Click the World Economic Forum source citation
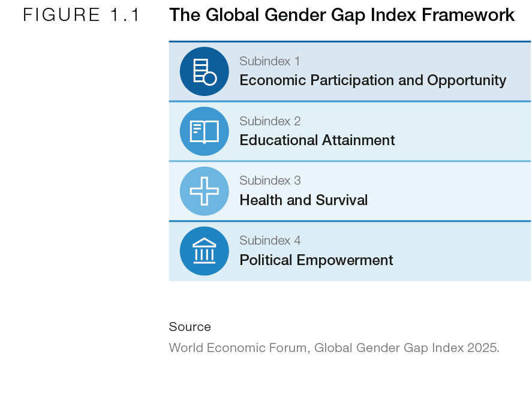 click(334, 348)
